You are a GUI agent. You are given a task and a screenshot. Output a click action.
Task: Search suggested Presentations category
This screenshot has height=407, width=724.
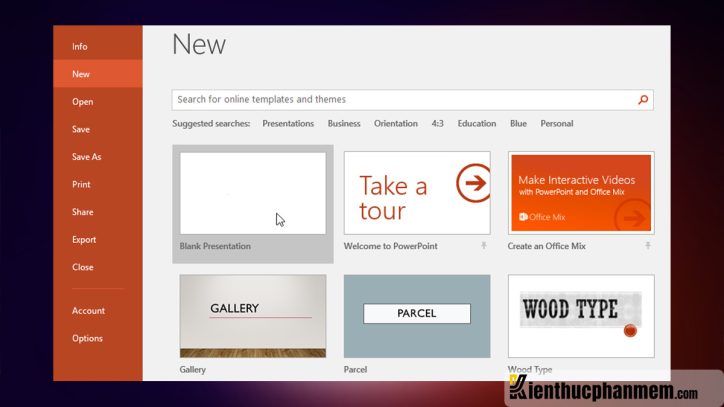tap(288, 123)
